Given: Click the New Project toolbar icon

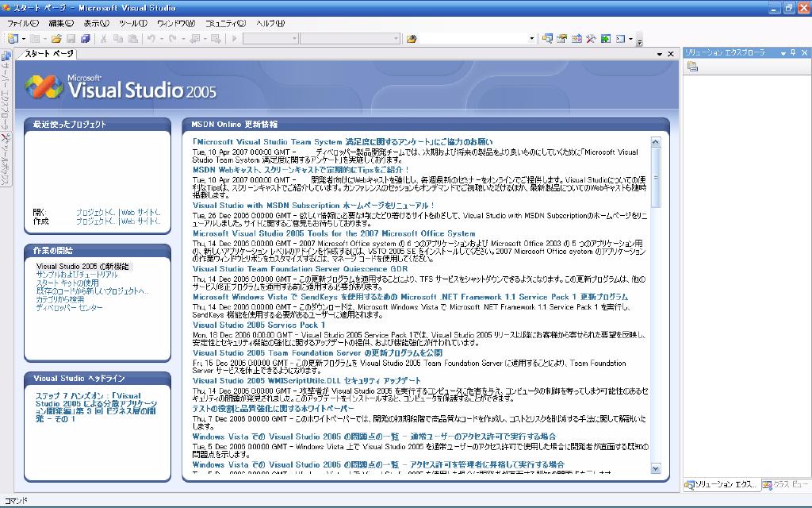Looking at the screenshot, I should point(13,39).
